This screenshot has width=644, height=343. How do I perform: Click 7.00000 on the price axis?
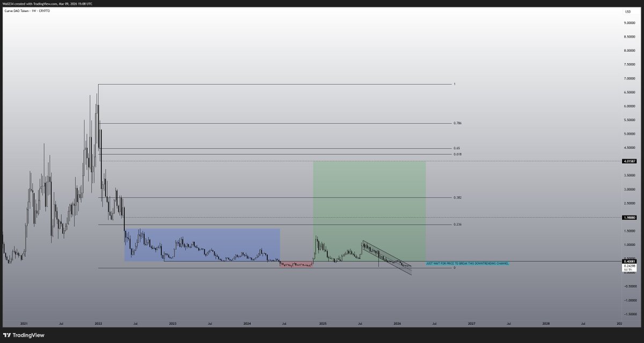629,78
